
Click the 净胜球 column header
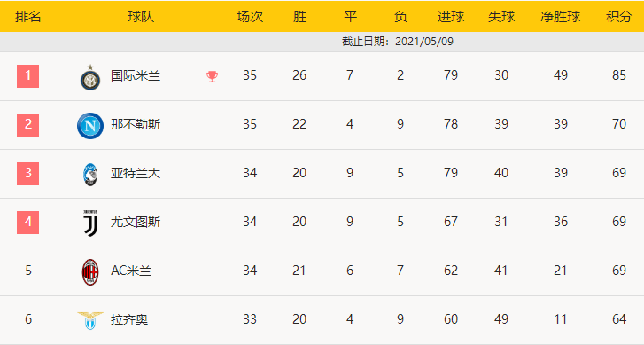560,17
